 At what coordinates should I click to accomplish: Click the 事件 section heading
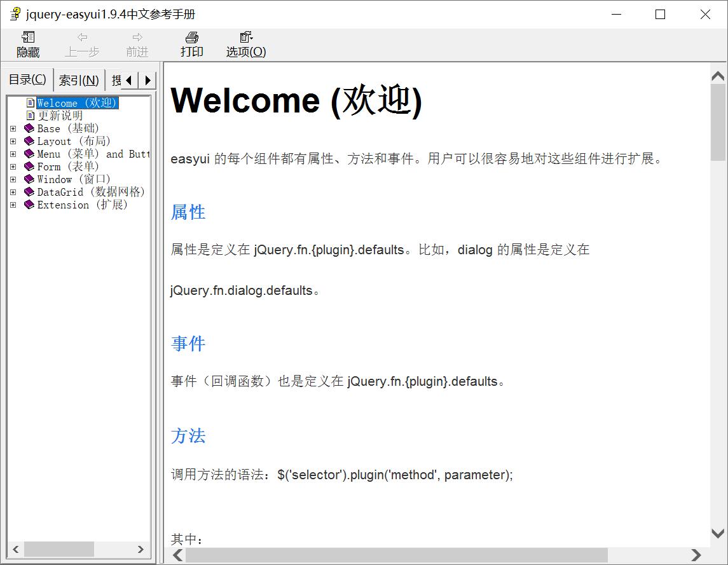(188, 344)
